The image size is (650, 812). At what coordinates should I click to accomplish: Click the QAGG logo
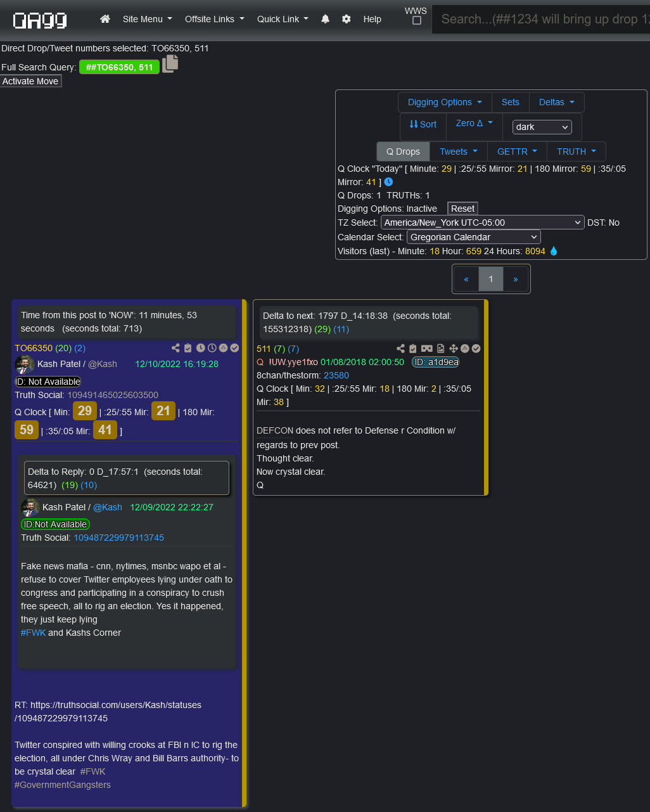click(40, 20)
